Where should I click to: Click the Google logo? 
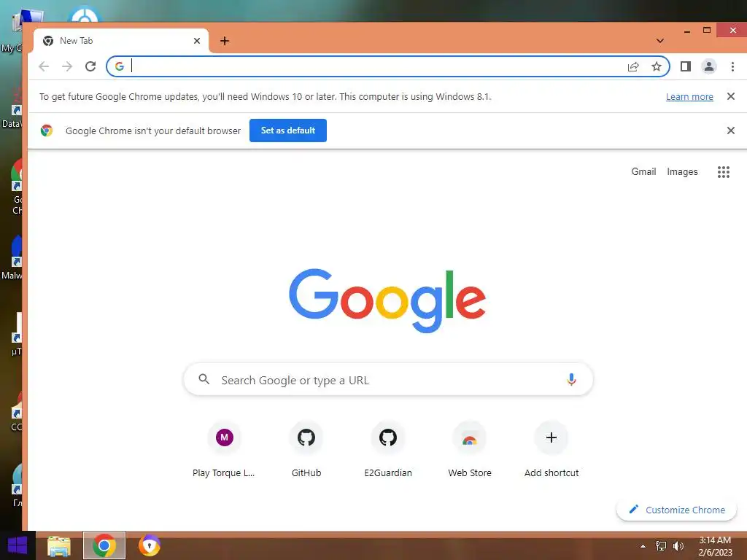387,300
